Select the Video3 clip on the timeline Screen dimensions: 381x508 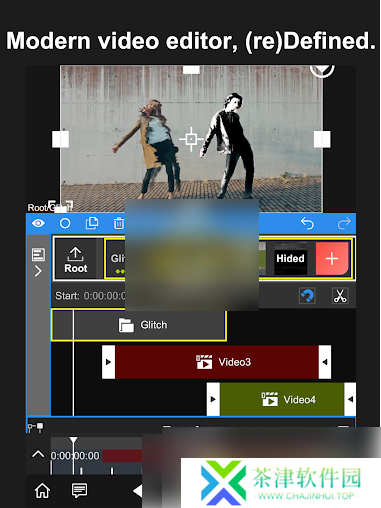pyautogui.click(x=217, y=362)
